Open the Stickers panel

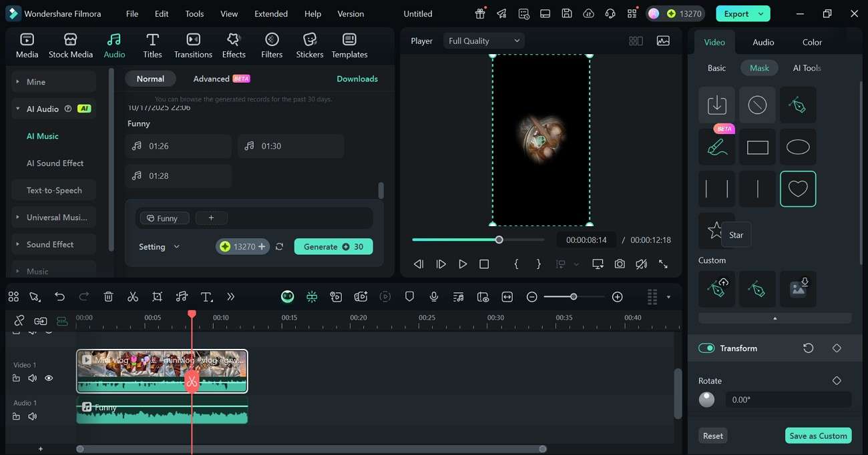click(x=310, y=45)
